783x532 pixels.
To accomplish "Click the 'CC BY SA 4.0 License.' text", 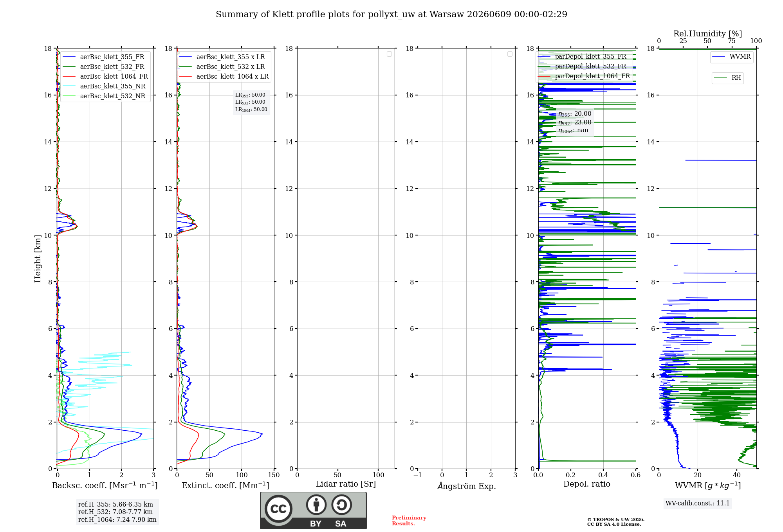I will pyautogui.click(x=614, y=525).
